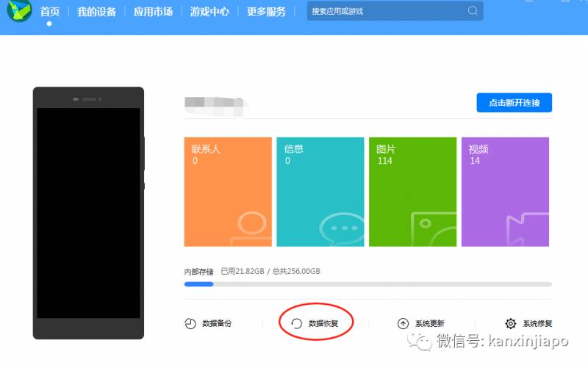Open the 图片 pictures tile
This screenshot has width=588, height=368.
click(x=412, y=192)
